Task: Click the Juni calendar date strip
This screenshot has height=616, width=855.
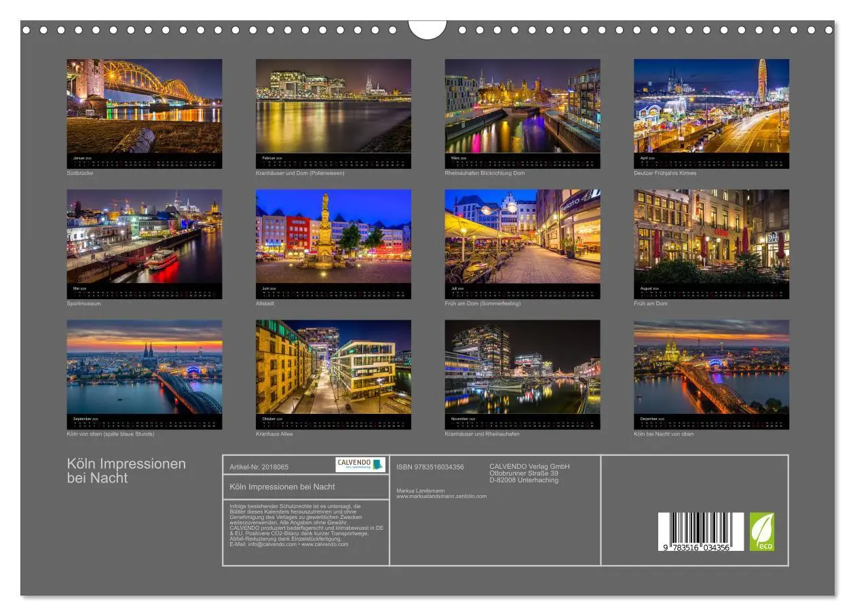Action: 334,292
